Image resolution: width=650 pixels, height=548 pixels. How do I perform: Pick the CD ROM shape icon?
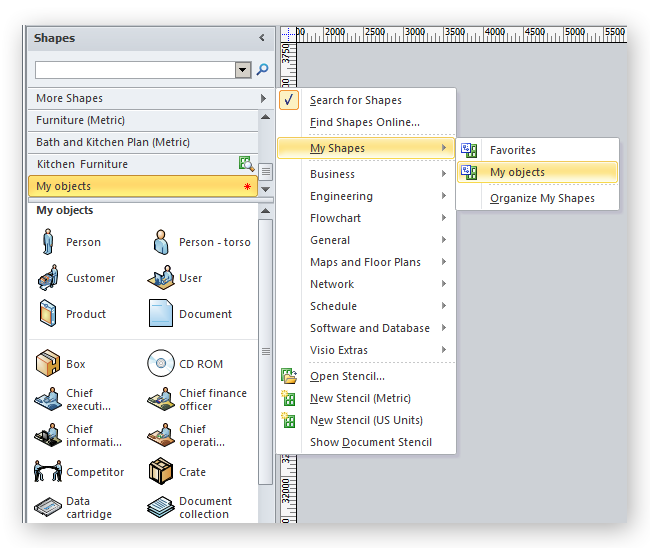(x=160, y=364)
